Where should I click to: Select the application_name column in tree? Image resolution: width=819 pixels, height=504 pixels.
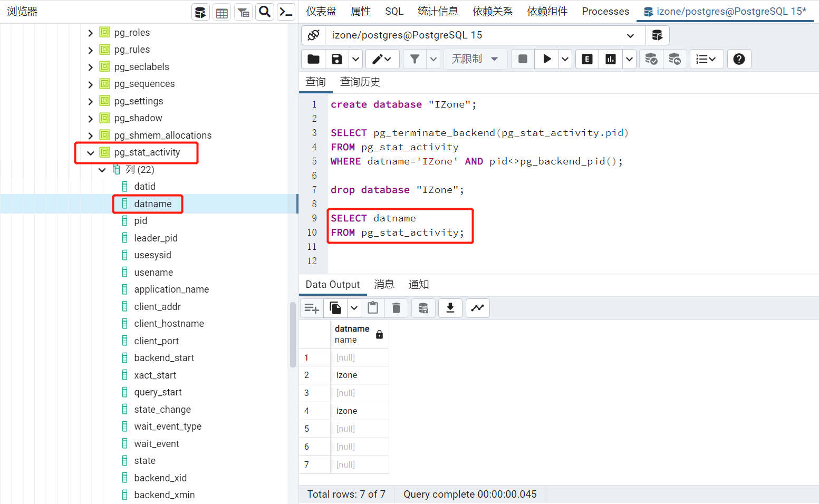pyautogui.click(x=171, y=289)
